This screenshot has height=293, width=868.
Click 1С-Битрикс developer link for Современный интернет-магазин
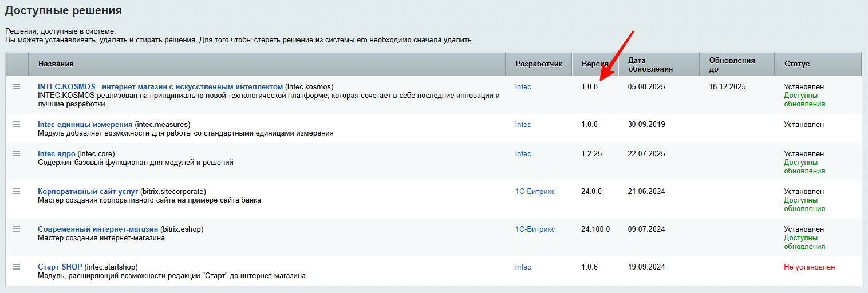[535, 229]
